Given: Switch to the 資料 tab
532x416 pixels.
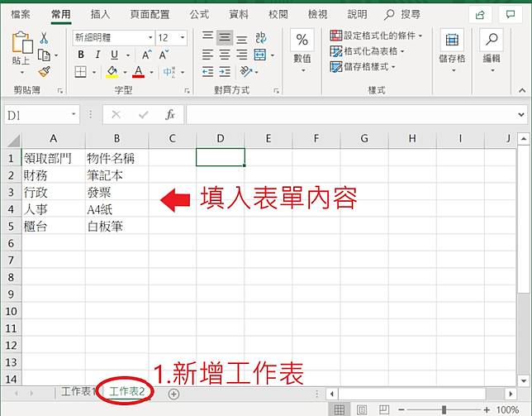Looking at the screenshot, I should (239, 14).
